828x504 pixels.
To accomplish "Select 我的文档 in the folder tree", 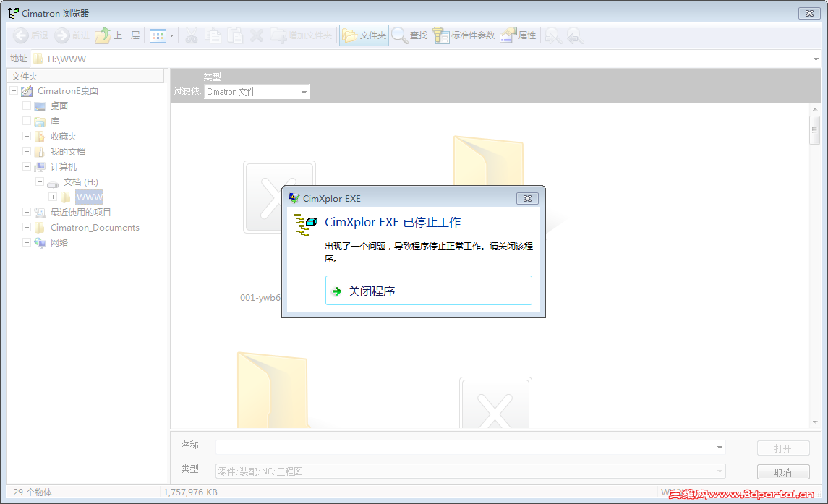I will (67, 152).
